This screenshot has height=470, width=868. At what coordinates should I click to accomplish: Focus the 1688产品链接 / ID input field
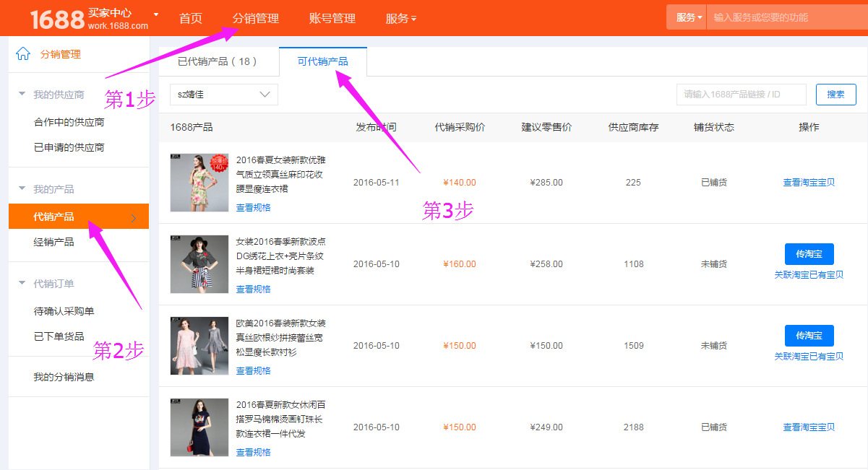tap(742, 95)
